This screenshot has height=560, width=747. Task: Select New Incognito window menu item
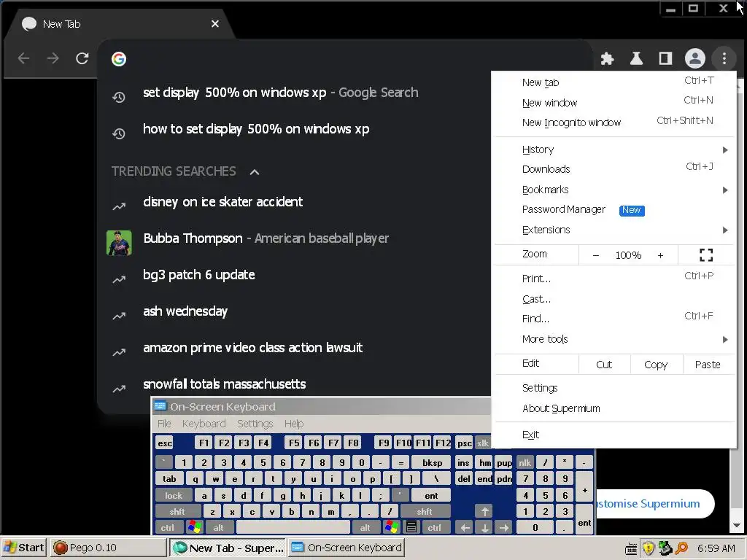614,122
